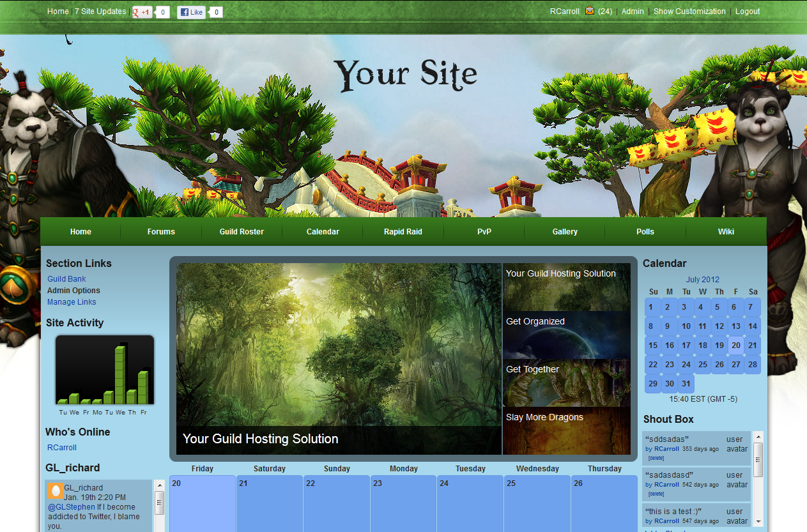Click the (24) unread messages count
The image size is (807, 532).
pos(605,11)
